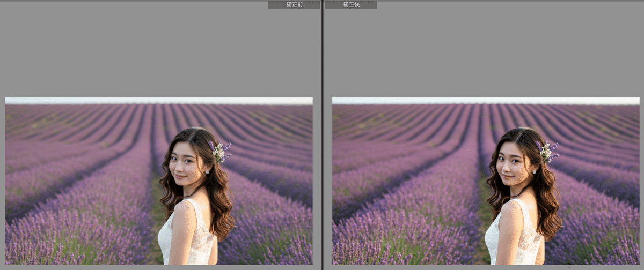
Task: Select the flower hair ornament in after photo
Action: [x=546, y=152]
